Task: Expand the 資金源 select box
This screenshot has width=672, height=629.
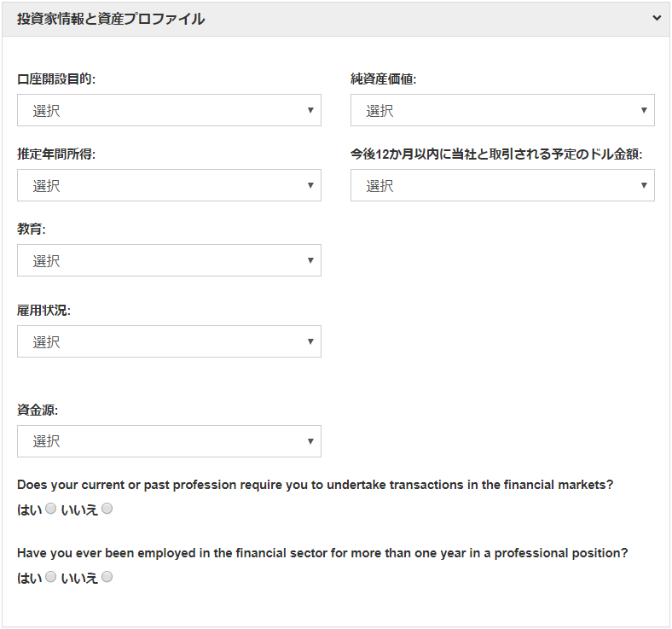Action: coord(169,441)
